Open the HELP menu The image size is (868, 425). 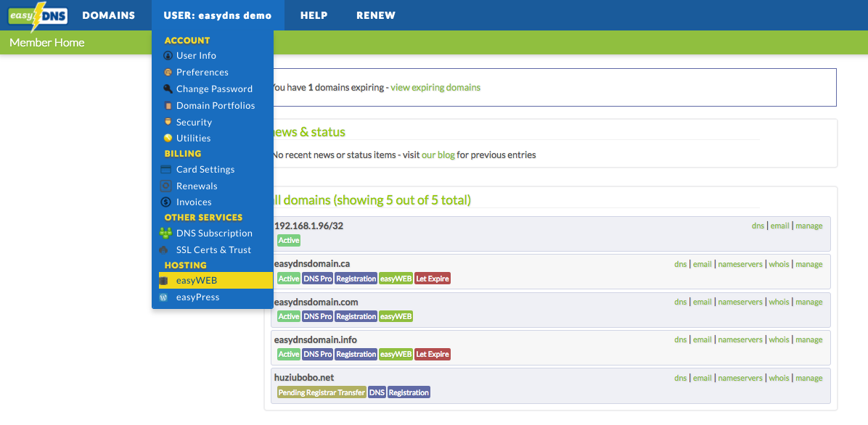pos(314,15)
